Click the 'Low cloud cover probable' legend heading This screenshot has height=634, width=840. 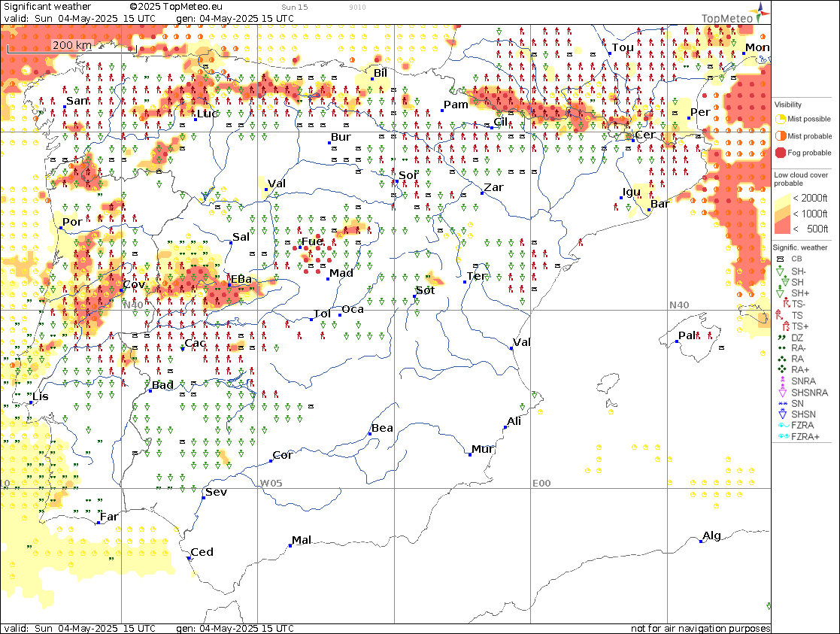801,179
